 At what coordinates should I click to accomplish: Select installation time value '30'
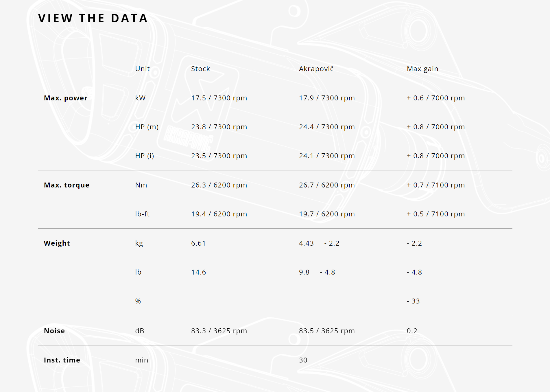[303, 360]
